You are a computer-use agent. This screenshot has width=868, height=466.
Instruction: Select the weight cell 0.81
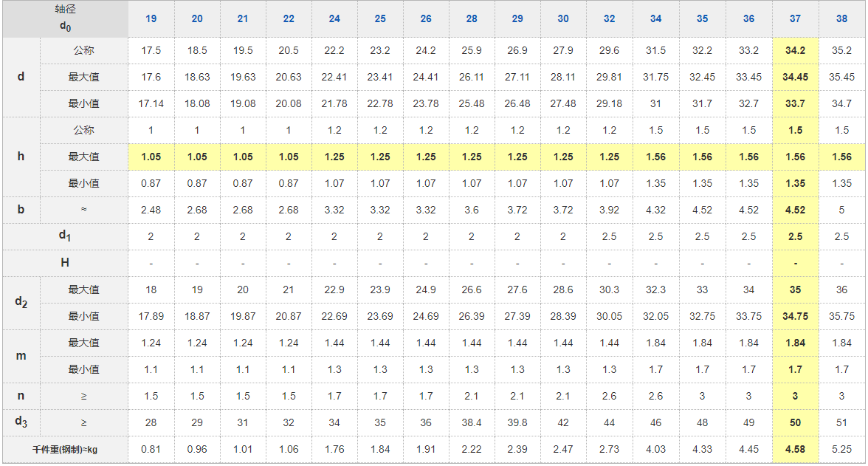[151, 449]
